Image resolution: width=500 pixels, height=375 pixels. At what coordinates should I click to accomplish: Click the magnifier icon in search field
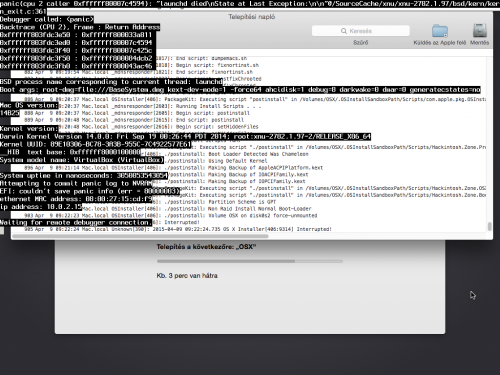[344, 31]
